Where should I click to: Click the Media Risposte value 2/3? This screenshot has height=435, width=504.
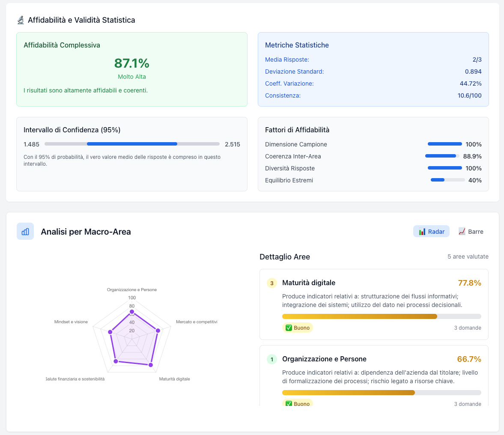[477, 60]
